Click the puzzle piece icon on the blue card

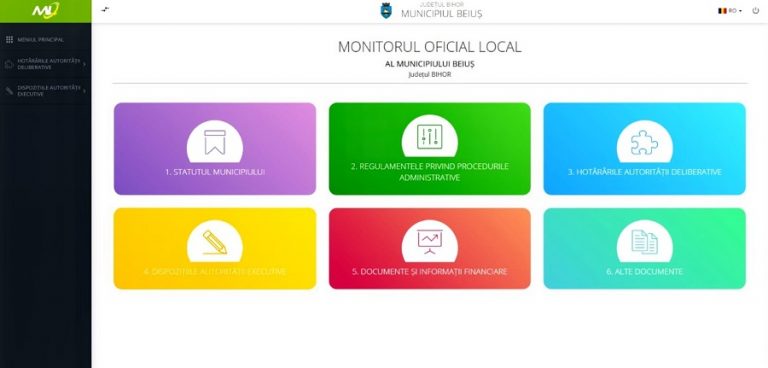(645, 143)
